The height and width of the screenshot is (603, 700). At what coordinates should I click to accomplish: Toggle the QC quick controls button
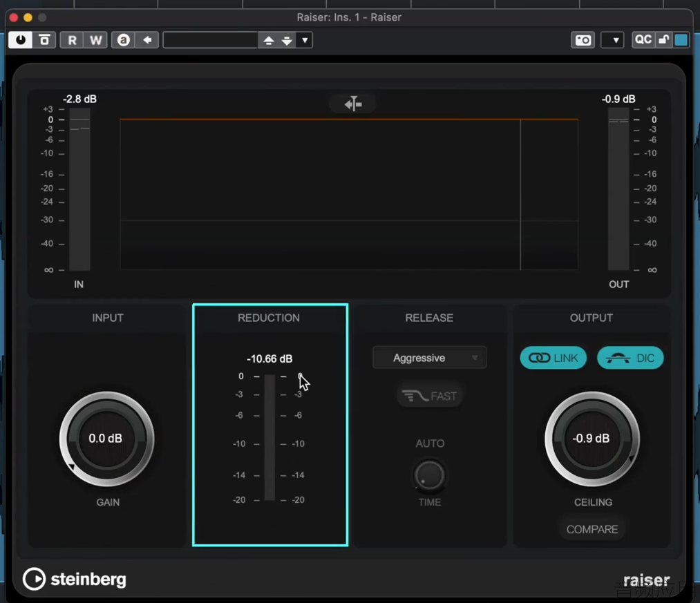643,40
